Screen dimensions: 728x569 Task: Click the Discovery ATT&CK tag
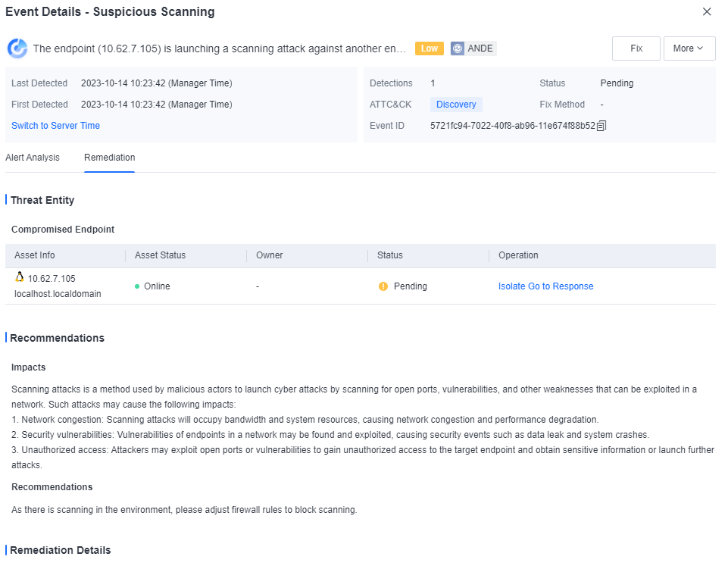(456, 105)
